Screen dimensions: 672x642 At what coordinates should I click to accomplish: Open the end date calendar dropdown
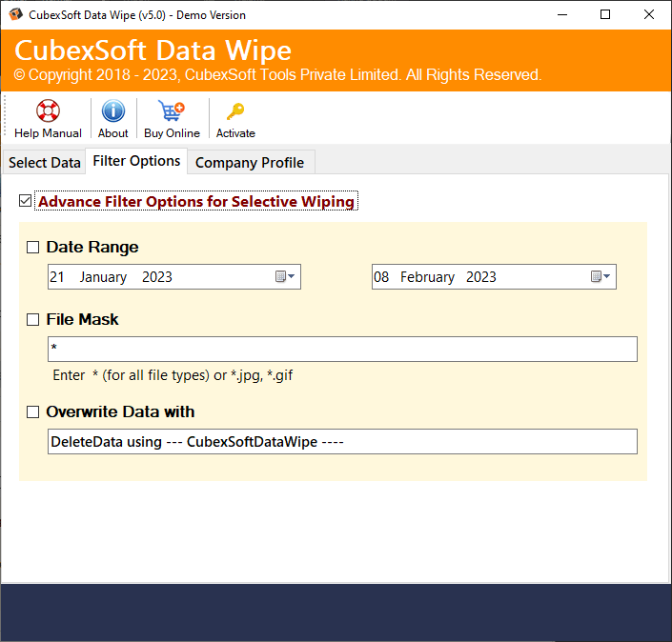coord(601,277)
